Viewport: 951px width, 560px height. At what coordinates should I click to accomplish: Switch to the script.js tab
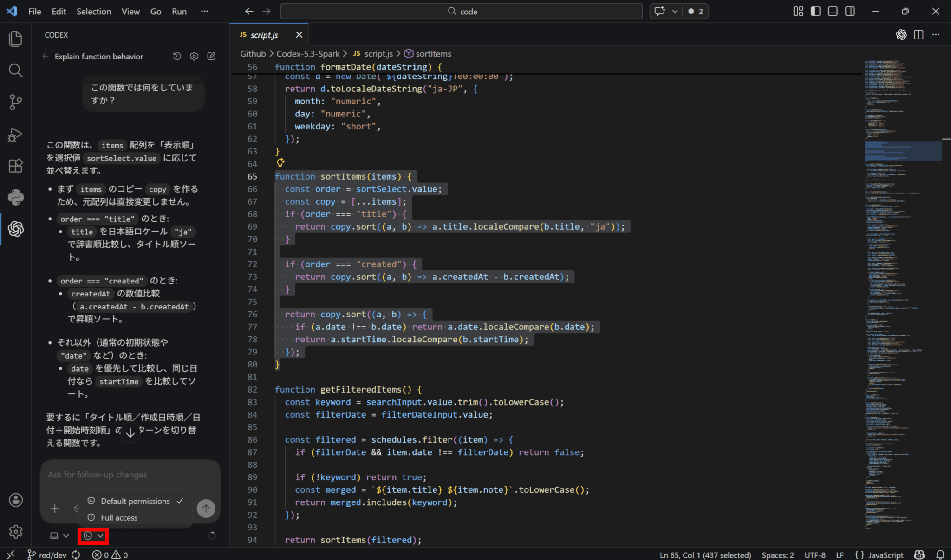coord(264,35)
